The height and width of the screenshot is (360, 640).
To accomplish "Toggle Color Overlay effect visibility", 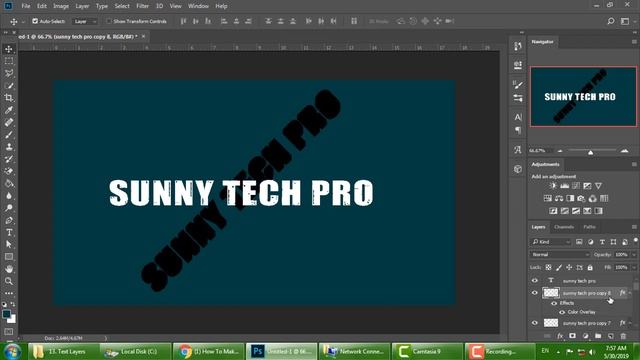I will coord(562,312).
